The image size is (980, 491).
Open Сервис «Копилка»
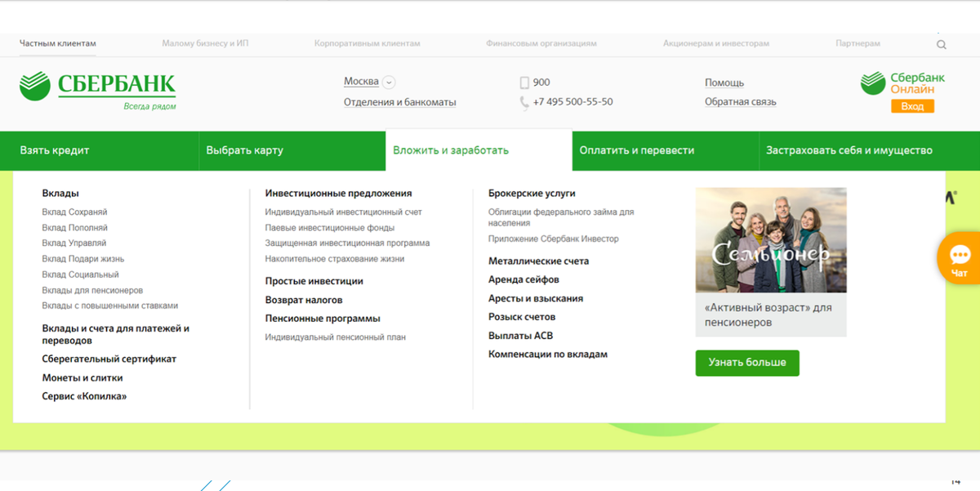tap(84, 396)
